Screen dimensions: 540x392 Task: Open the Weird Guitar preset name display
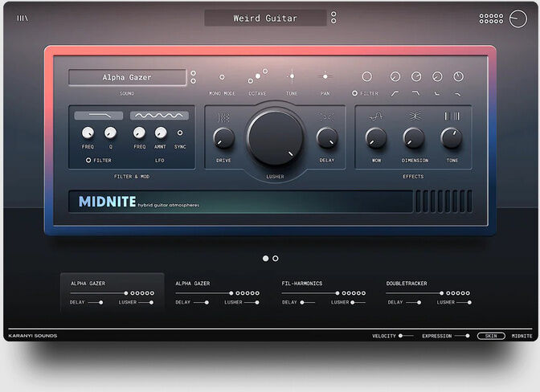[x=265, y=18]
